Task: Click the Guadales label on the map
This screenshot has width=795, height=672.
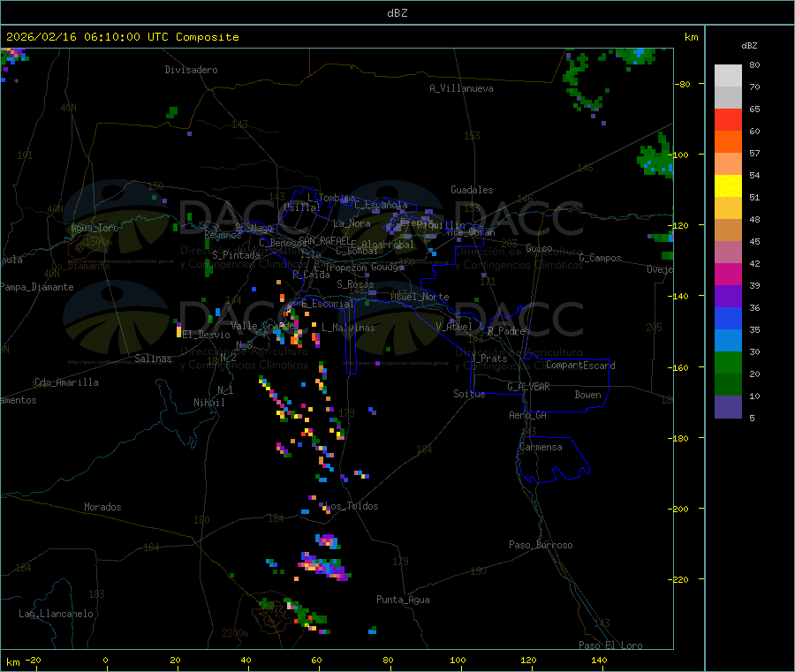Action: 472,190
